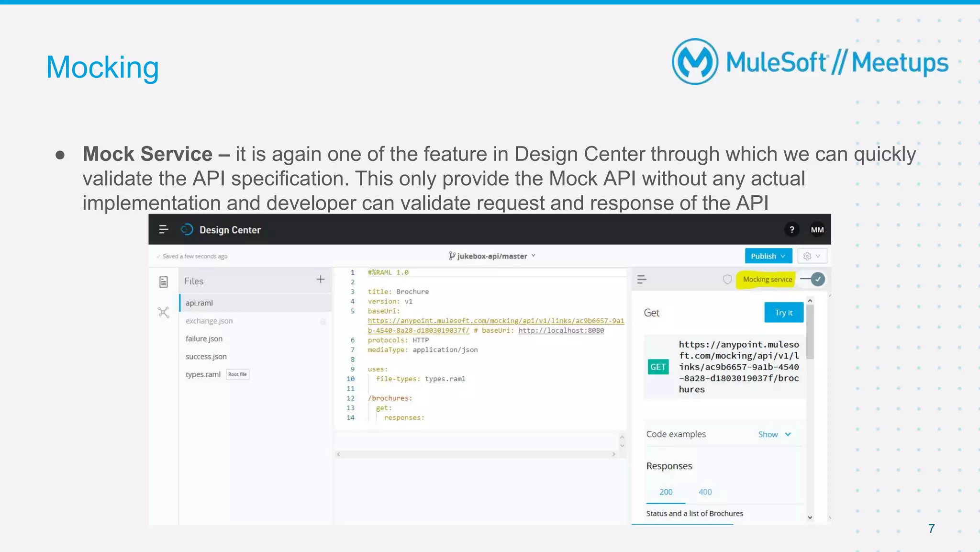Viewport: 980px width, 552px height.
Task: Click scroll left arrow on editor scrollbar
Action: (338, 454)
